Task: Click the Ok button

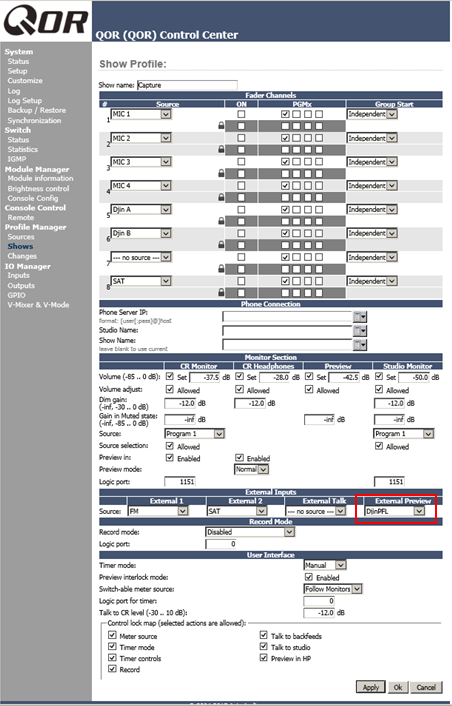Action: [398, 687]
